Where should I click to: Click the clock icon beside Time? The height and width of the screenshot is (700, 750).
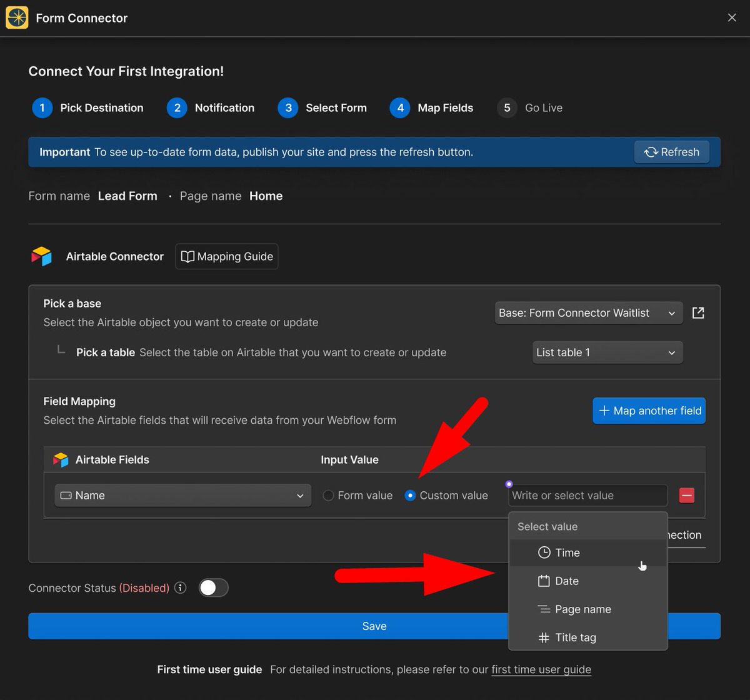(x=544, y=552)
